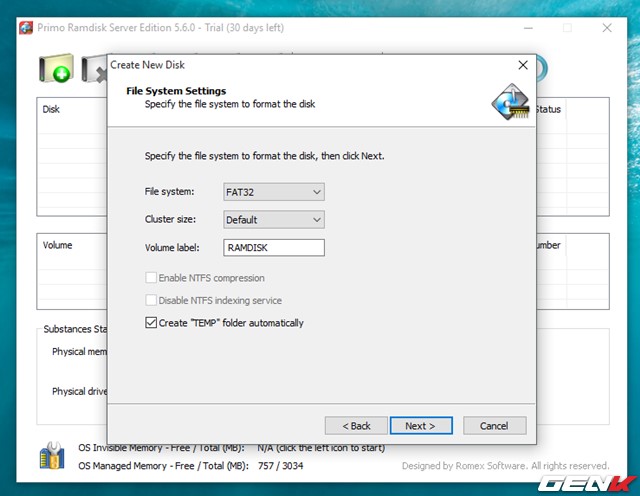
Task: Click the < Back button
Action: pyautogui.click(x=356, y=426)
